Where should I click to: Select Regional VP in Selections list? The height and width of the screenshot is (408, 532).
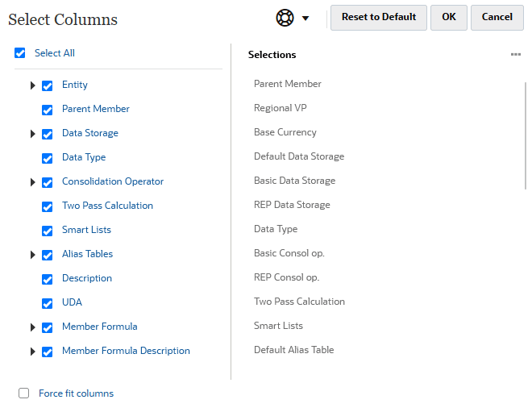pos(280,108)
